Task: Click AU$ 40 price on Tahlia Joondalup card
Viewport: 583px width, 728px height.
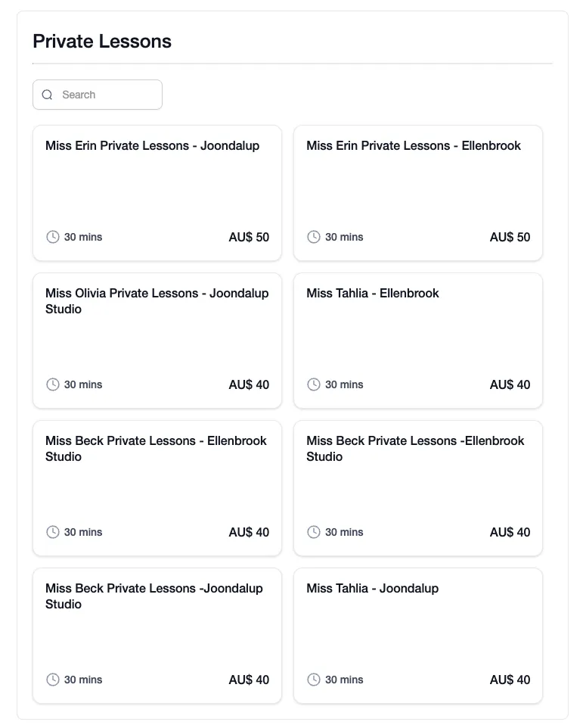Action: [x=510, y=680]
